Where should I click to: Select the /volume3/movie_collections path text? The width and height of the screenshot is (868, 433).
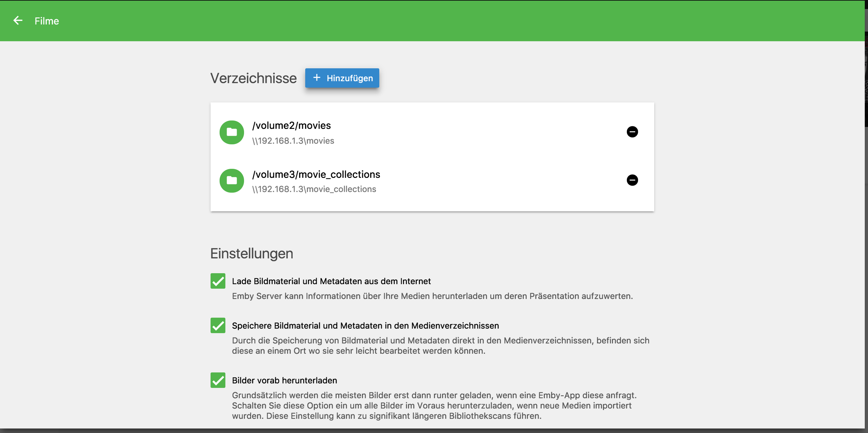click(x=316, y=174)
